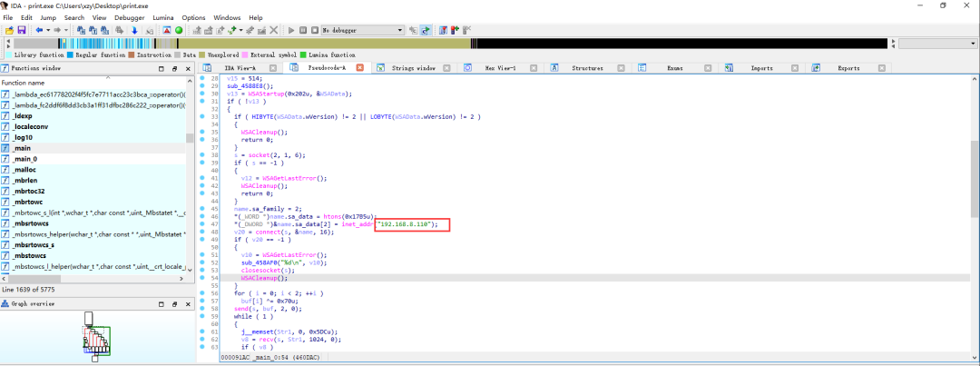Click the green arrows toolbar icon
980x366 pixels.
232,30
